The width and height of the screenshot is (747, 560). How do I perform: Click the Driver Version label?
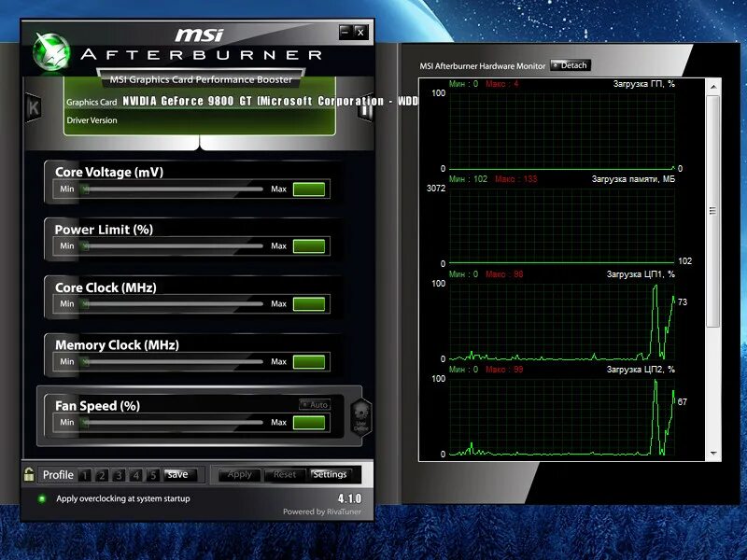pyautogui.click(x=92, y=120)
